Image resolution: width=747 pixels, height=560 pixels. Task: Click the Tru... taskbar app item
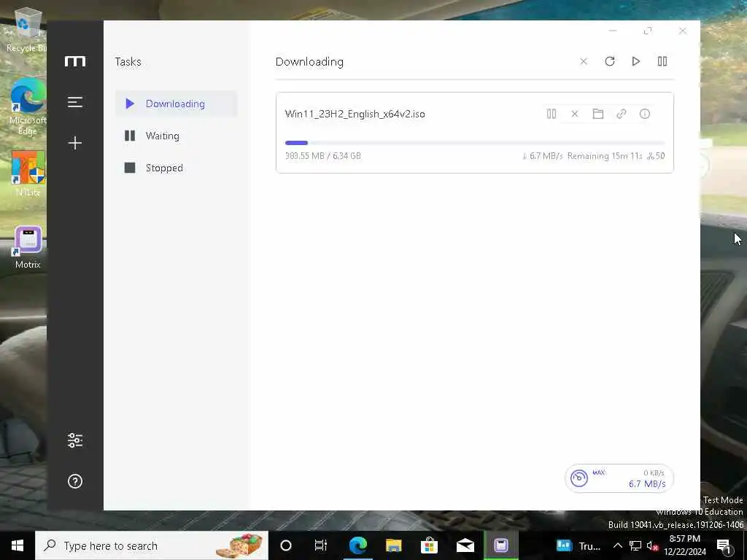tap(578, 545)
